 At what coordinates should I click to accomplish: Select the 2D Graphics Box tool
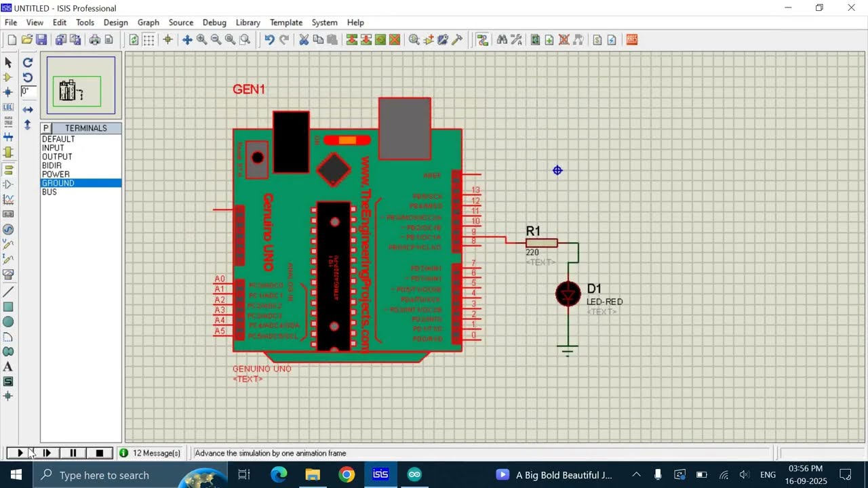[8, 307]
